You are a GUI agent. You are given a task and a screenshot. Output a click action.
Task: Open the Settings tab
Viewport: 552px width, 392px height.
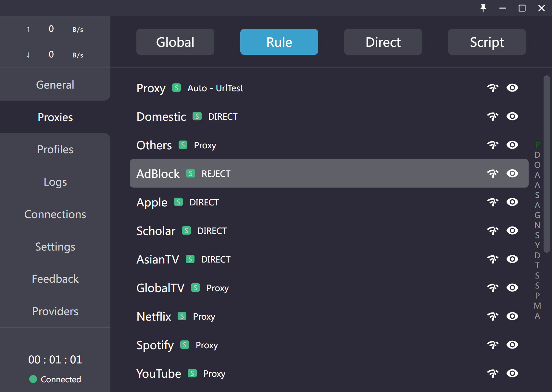pyautogui.click(x=55, y=247)
